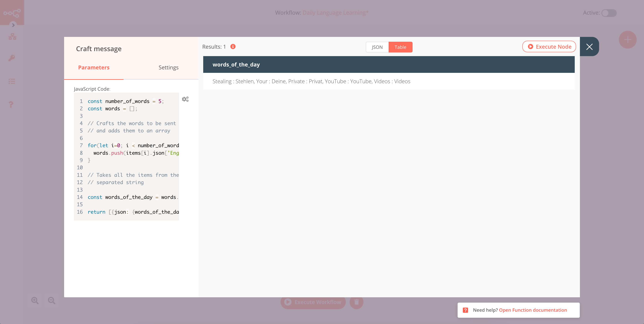Click the zoom out icon bottom left

[x=52, y=300]
